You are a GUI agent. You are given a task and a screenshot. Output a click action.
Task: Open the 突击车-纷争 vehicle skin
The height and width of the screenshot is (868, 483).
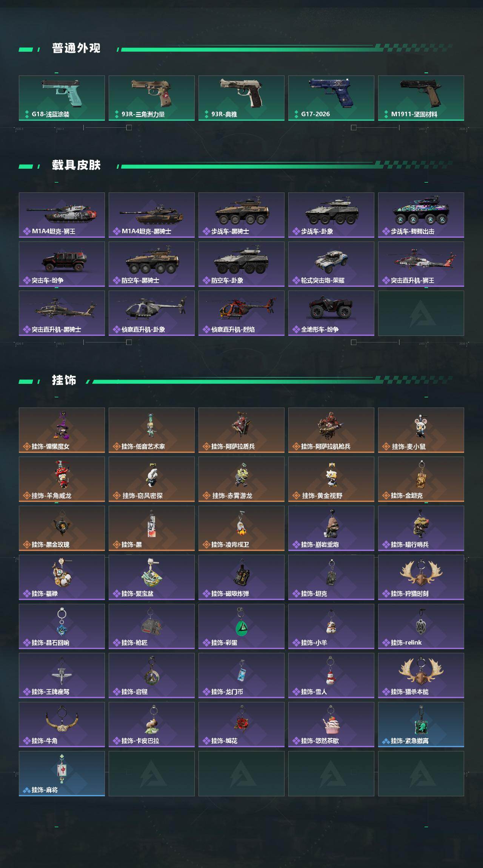click(62, 264)
